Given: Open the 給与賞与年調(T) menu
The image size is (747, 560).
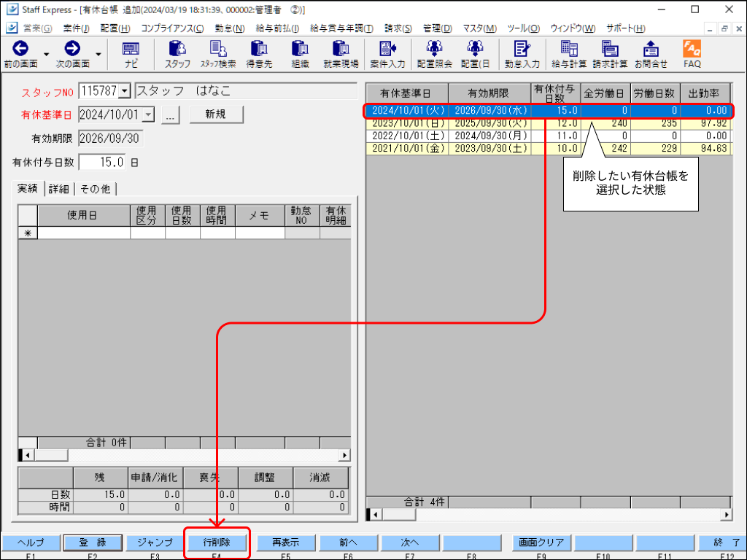Looking at the screenshot, I should tap(341, 28).
